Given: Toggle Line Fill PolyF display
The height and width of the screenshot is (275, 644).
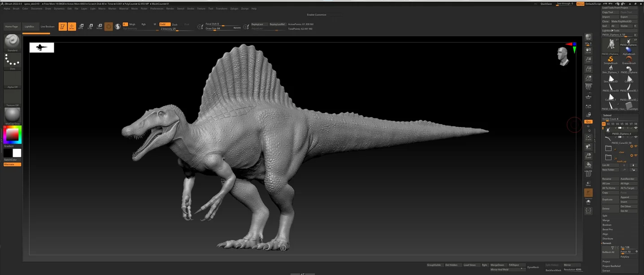Looking at the screenshot, I should pos(588,174).
